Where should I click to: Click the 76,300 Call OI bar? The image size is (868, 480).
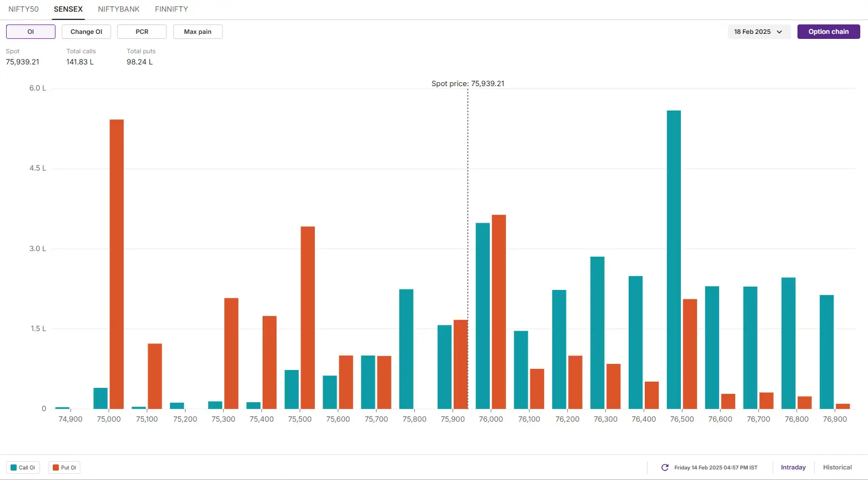click(598, 333)
